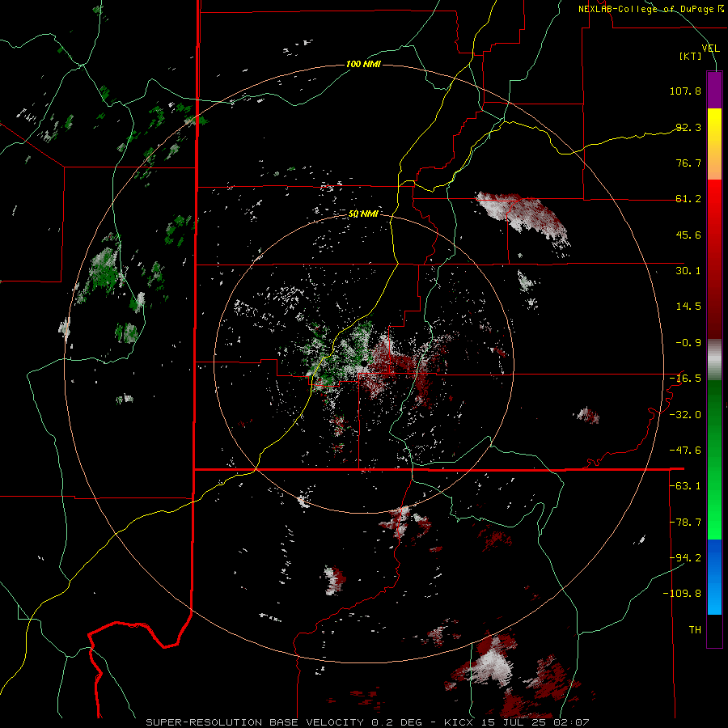Click the bright red segment of the color bar
This screenshot has height=728, width=728.
pos(714,200)
